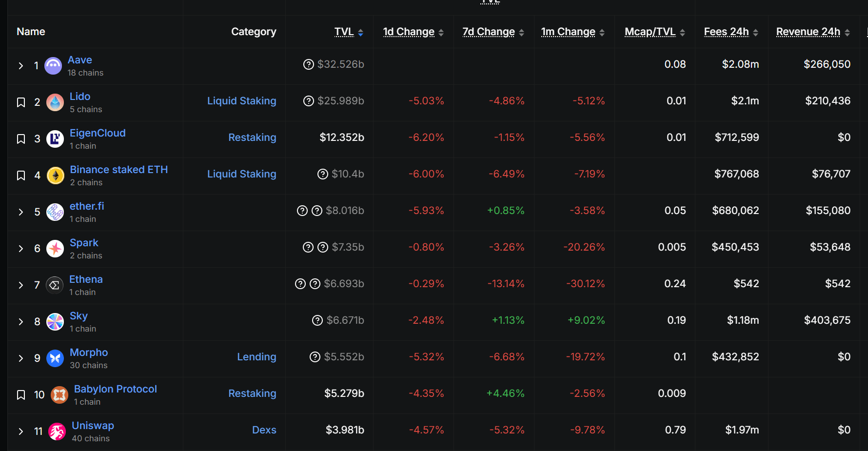Click the Sky protocol logo
The width and height of the screenshot is (868, 451).
point(55,322)
